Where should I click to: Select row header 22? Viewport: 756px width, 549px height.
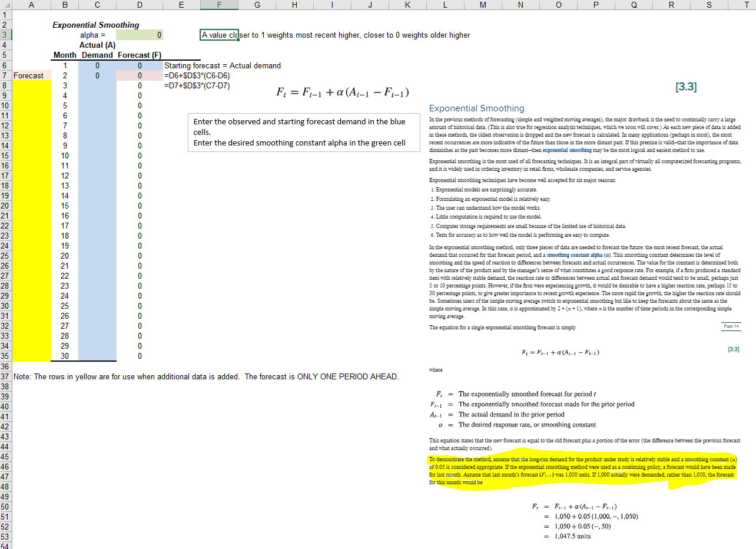[6, 226]
